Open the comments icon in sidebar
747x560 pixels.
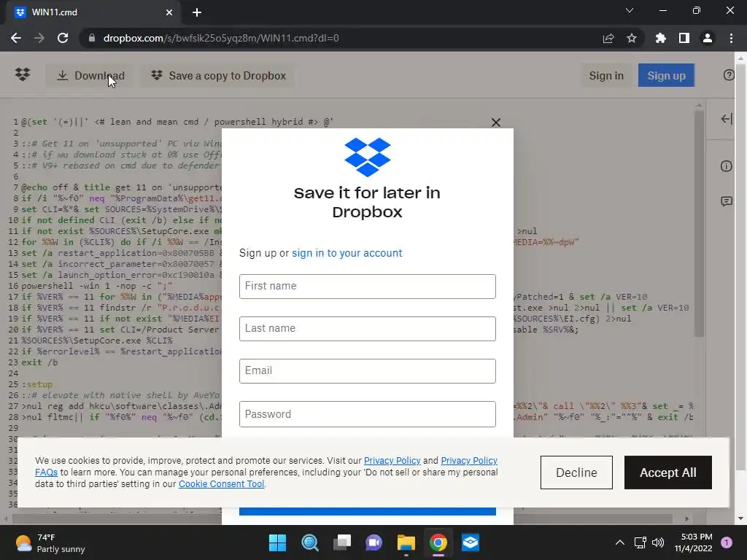tap(726, 201)
